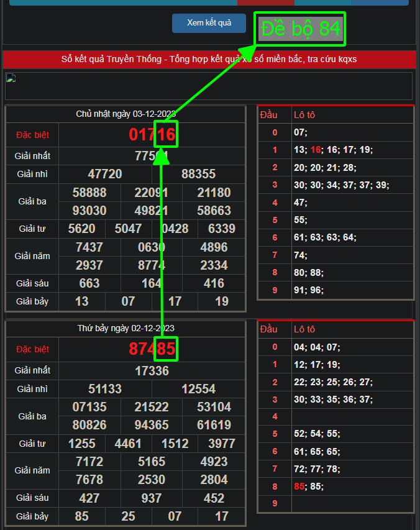The width and height of the screenshot is (420, 530).
Task: Click the Lô tô header of first table
Action: tap(304, 115)
